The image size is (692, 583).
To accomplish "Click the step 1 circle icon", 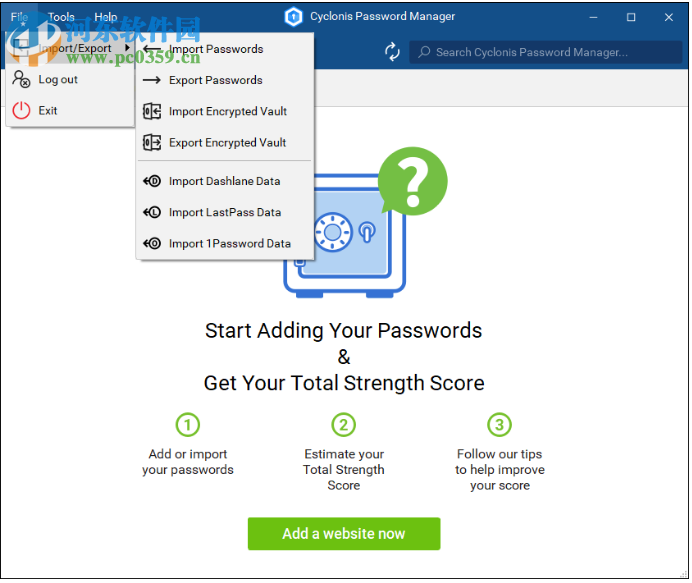I will [x=188, y=425].
